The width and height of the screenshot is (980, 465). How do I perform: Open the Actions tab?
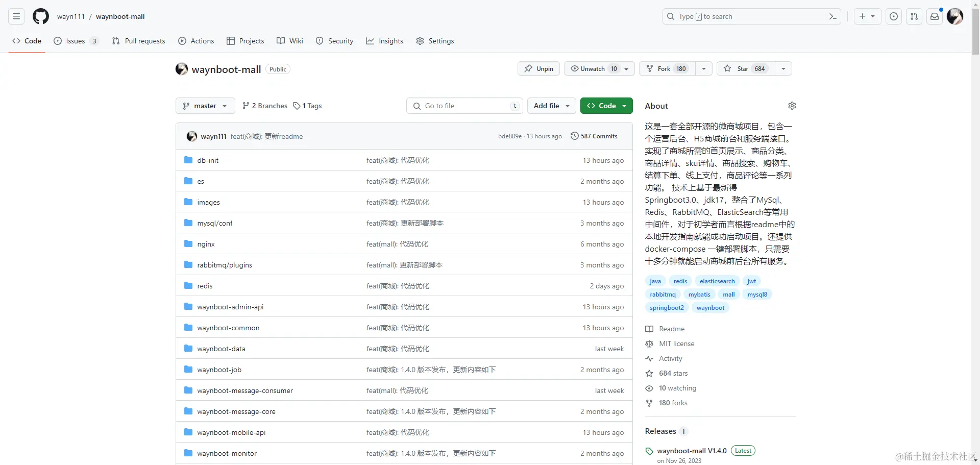tap(196, 41)
